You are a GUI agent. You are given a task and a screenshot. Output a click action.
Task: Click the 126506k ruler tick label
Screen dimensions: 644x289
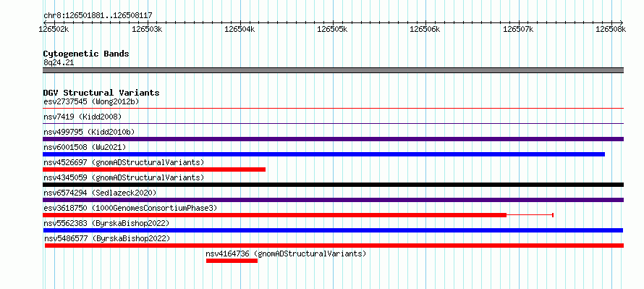point(425,30)
